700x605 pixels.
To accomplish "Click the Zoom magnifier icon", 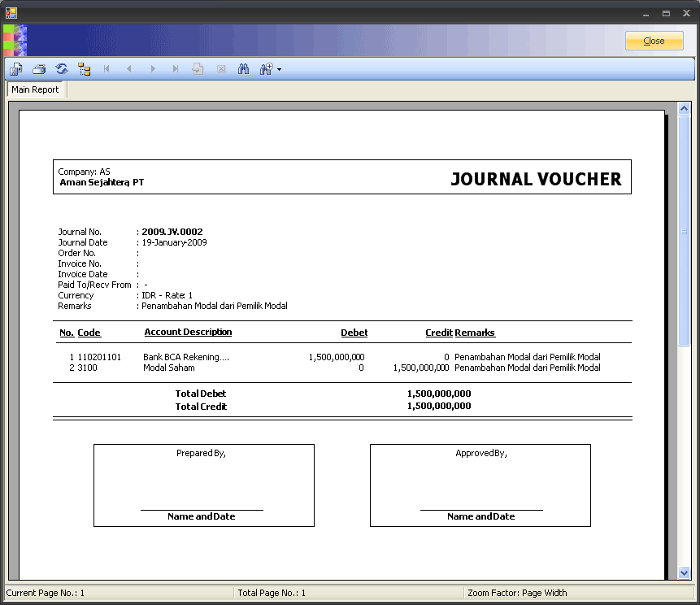I will [x=265, y=70].
